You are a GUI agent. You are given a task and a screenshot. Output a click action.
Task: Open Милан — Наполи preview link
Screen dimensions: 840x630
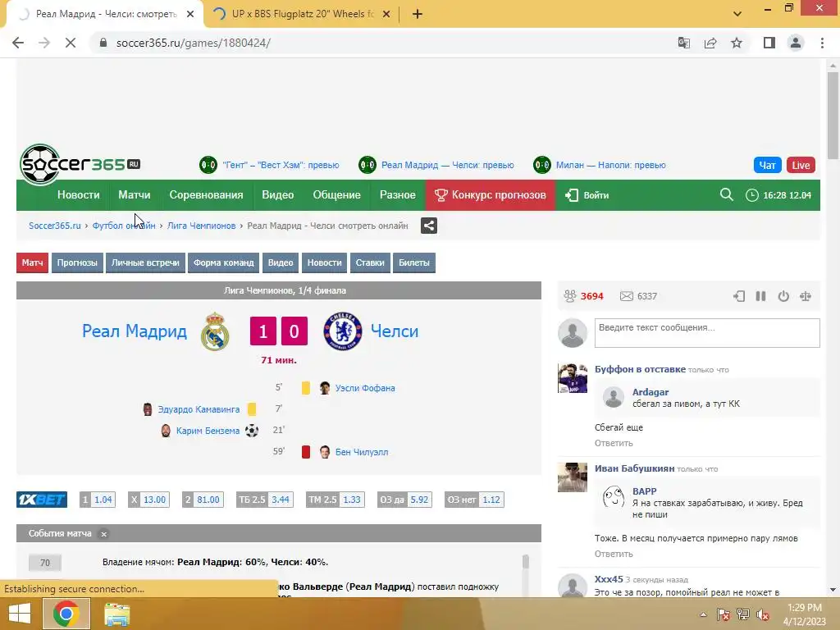pyautogui.click(x=610, y=165)
